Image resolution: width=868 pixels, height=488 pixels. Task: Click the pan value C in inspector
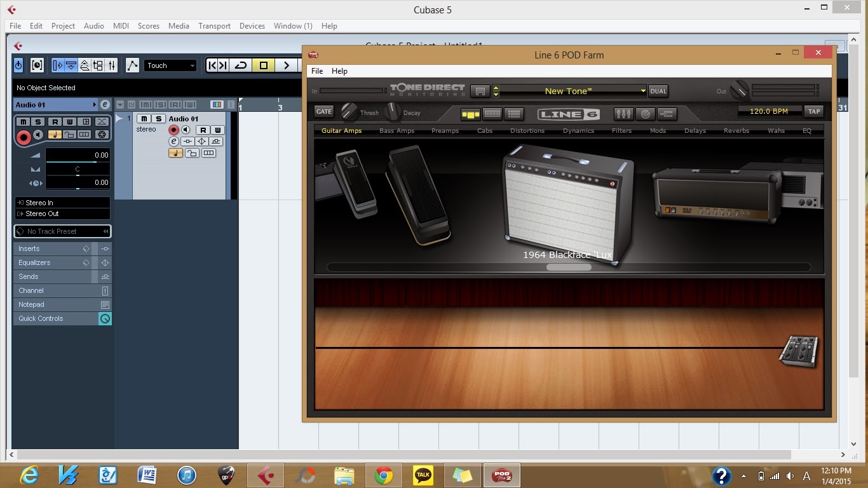(78, 169)
